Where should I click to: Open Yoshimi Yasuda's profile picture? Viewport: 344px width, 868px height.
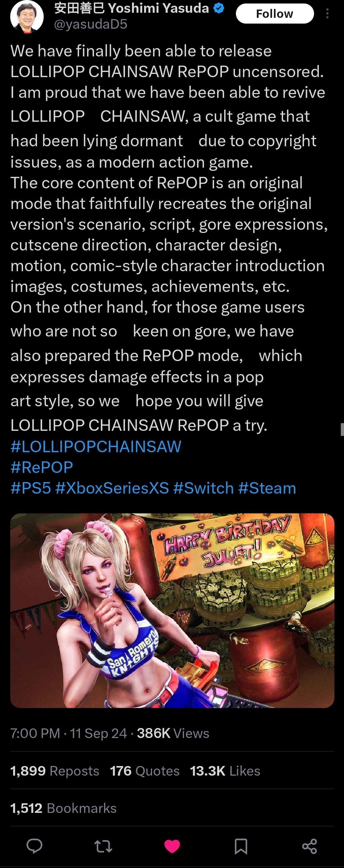click(27, 16)
